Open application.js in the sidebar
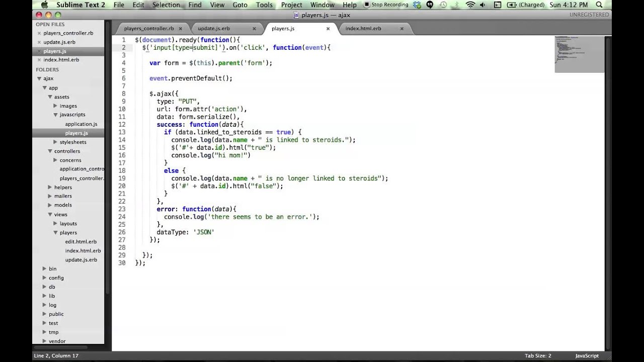 coord(81,124)
